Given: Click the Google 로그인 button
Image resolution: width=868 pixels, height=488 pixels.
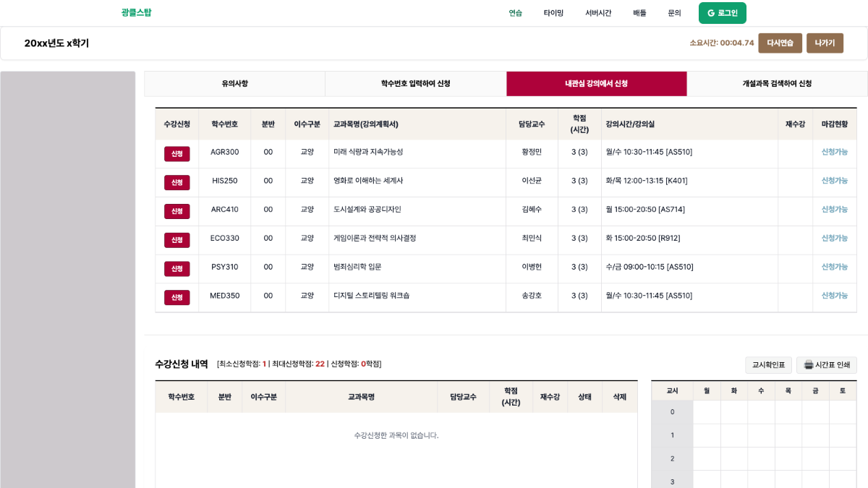Looking at the screenshot, I should click(722, 13).
